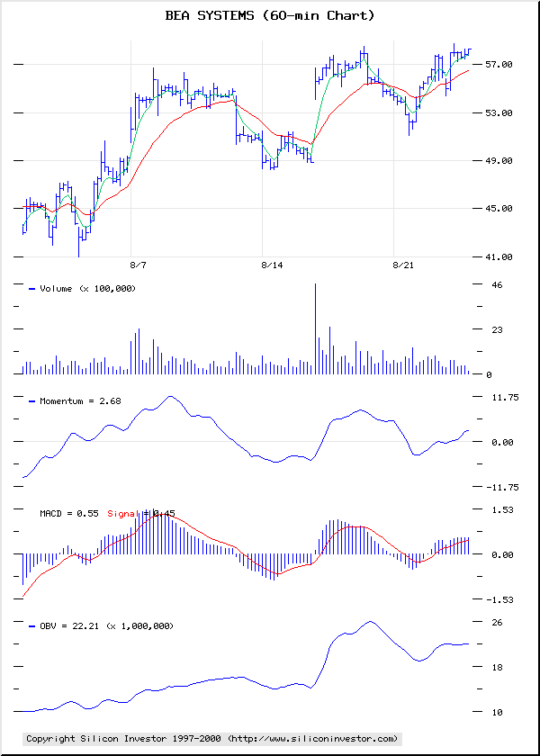Click the 8/7 date label
The height and width of the screenshot is (756, 540).
(x=138, y=265)
